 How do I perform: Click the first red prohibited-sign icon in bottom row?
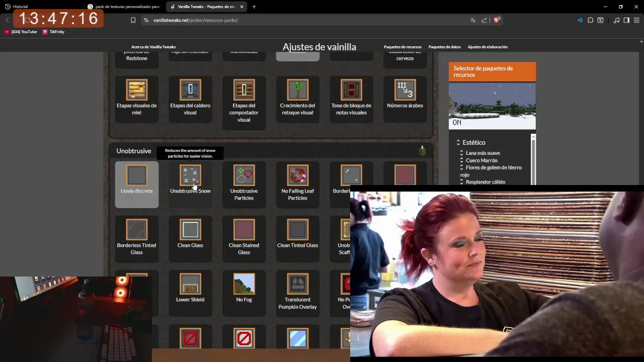pyautogui.click(x=190, y=338)
